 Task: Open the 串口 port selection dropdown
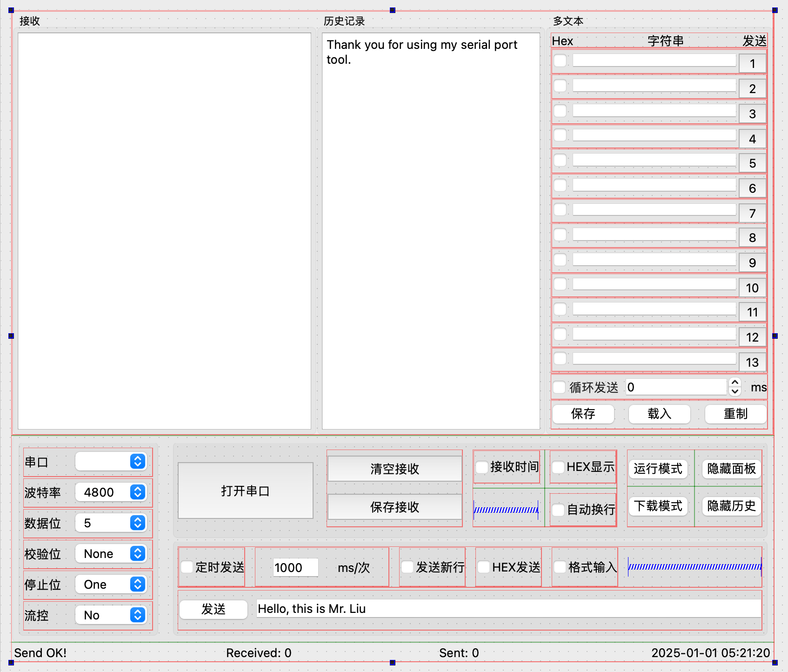coord(111,461)
